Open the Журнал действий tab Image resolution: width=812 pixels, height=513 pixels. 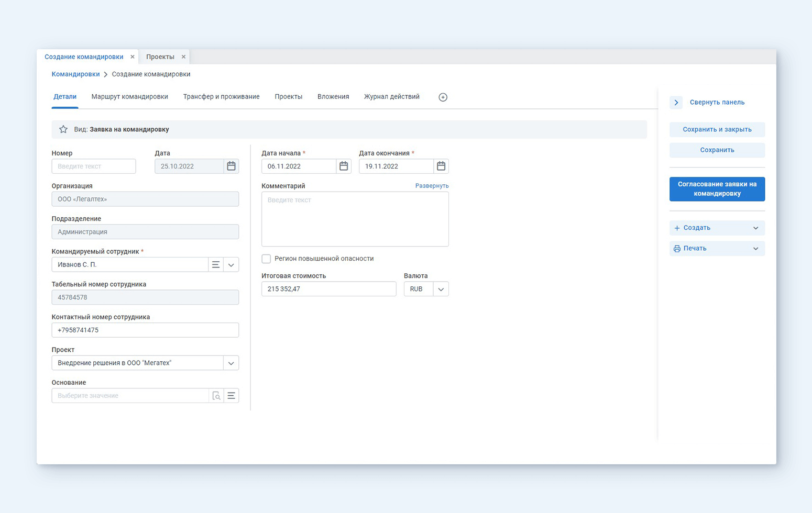click(392, 97)
